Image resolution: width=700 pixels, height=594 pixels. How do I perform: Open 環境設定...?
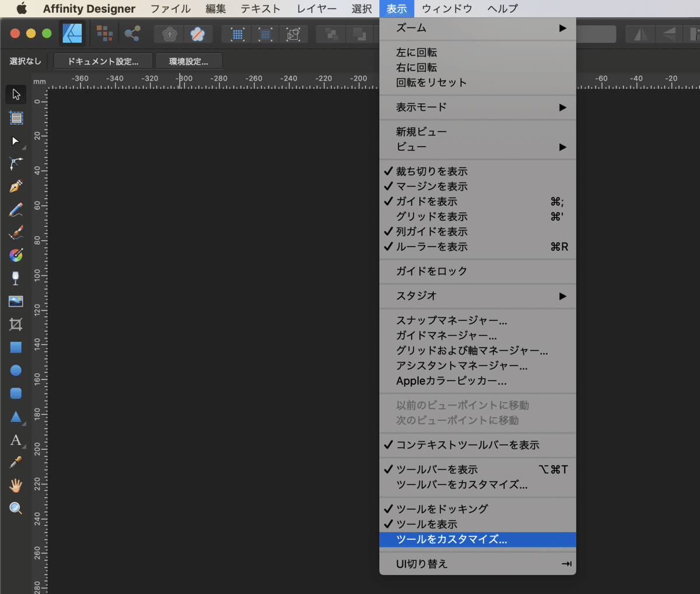point(188,61)
